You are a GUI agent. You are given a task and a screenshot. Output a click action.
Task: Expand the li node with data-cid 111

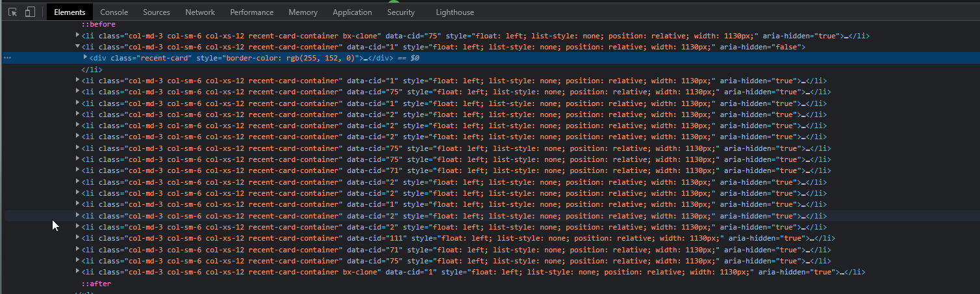(x=78, y=238)
